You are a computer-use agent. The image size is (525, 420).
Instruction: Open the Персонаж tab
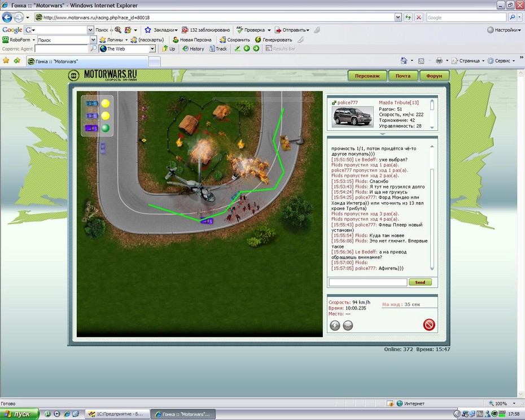pos(368,76)
